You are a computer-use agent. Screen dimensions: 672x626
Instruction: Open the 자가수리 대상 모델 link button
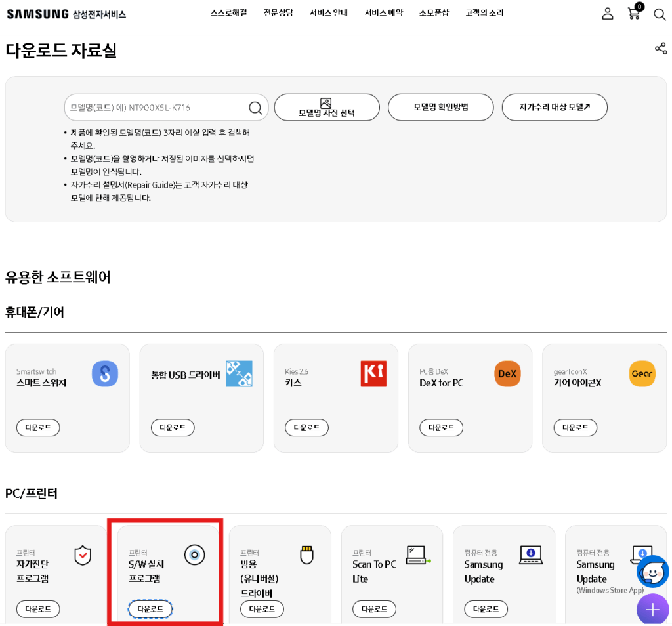(x=555, y=108)
